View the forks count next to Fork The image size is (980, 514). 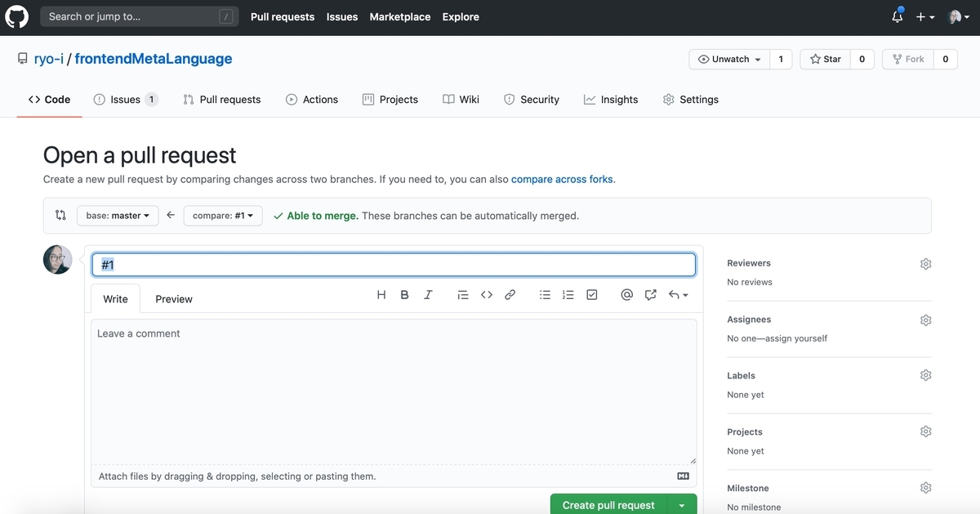pos(946,59)
